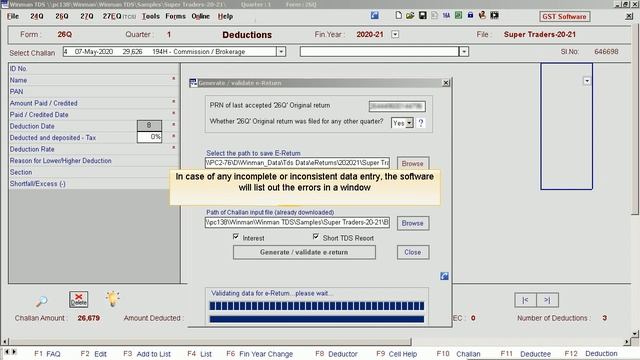The height and width of the screenshot is (360, 640).
Task: Close the inner form with the X near GST Software
Action: coord(629,16)
